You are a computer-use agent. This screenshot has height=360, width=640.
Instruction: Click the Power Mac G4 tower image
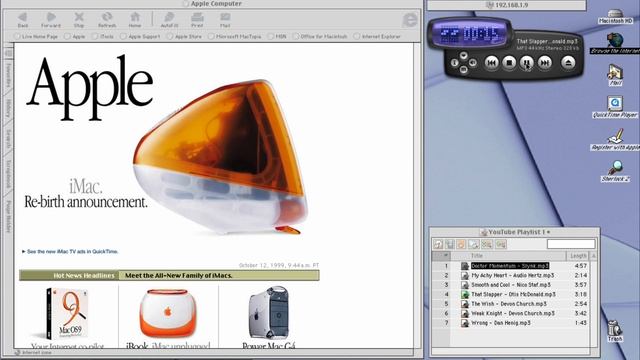[269, 313]
